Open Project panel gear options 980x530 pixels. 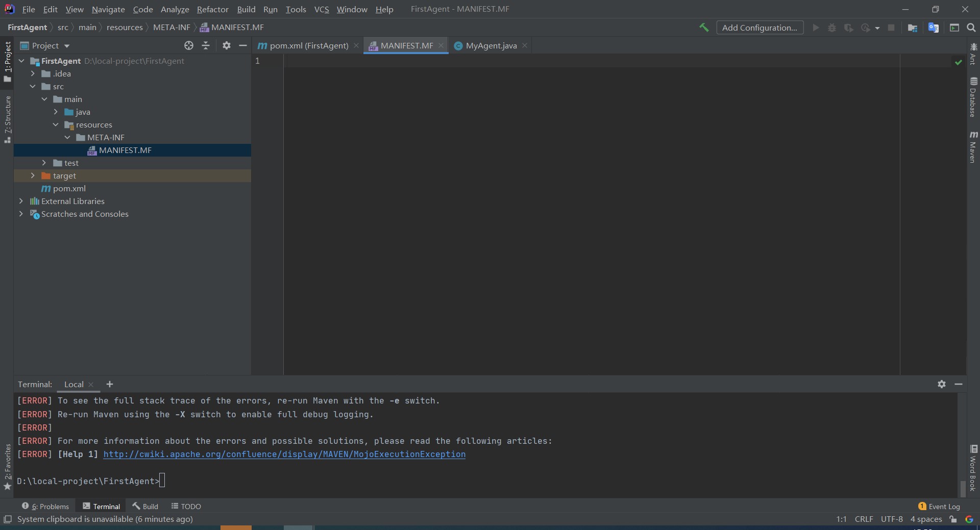(227, 45)
